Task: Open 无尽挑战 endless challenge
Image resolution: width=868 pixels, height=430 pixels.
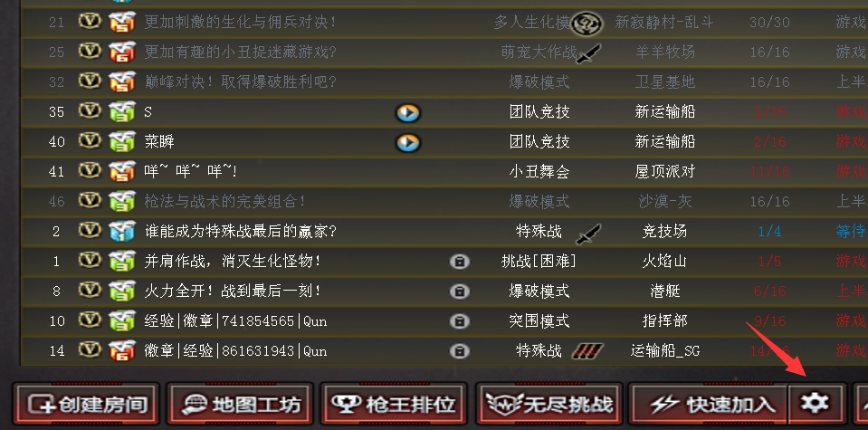Action: coord(548,404)
